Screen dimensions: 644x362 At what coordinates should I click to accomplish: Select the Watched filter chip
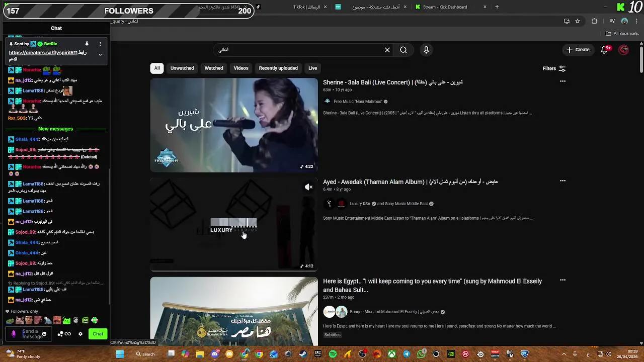click(x=214, y=68)
